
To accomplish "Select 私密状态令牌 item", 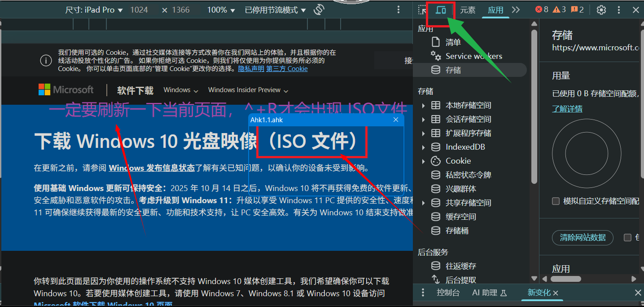I will tap(468, 175).
